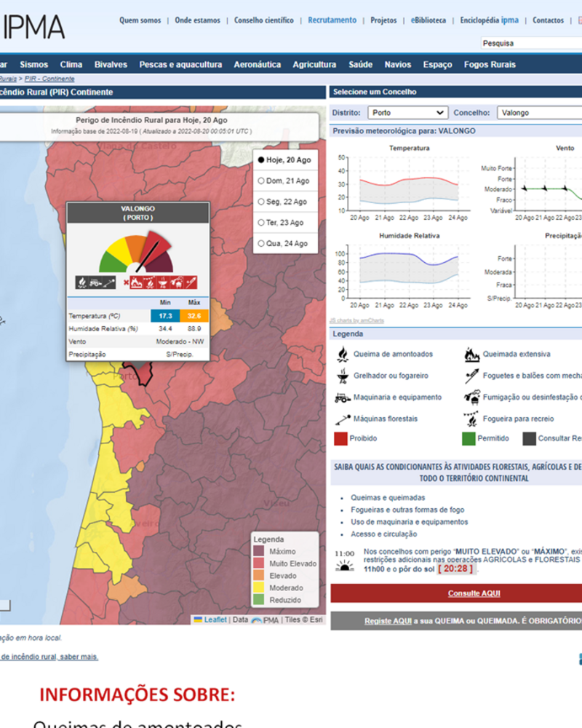Select the Dom, 21 Ago radio button
582x728 pixels.
pos(261,181)
